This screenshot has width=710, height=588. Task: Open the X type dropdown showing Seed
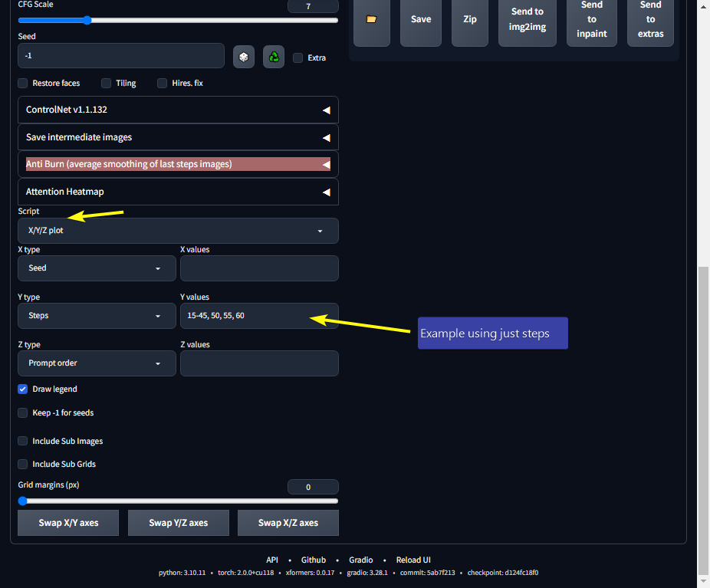click(x=96, y=268)
